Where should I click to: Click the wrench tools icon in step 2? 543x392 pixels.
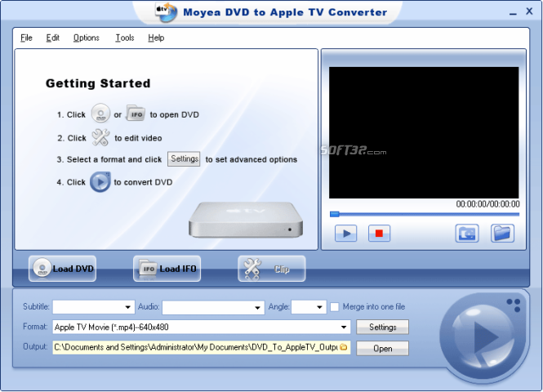click(x=100, y=137)
